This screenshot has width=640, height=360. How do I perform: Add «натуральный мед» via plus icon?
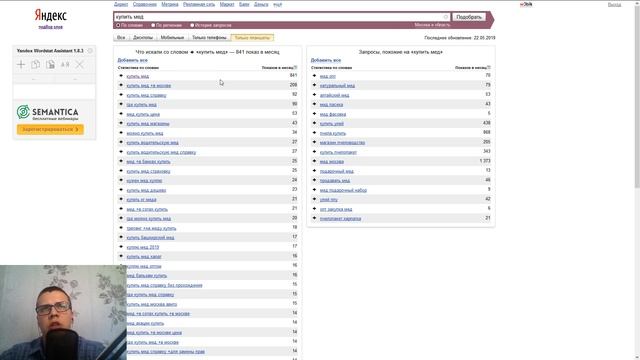coord(314,85)
